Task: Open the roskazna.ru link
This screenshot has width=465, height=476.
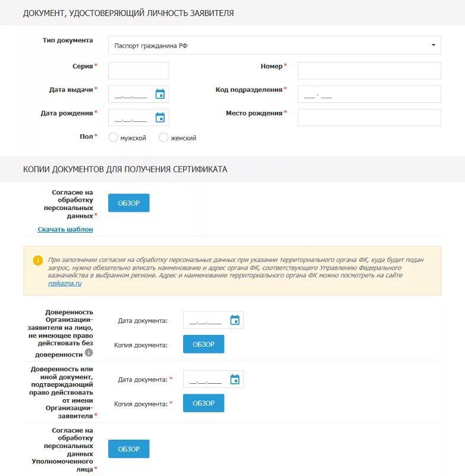Action: (x=65, y=283)
